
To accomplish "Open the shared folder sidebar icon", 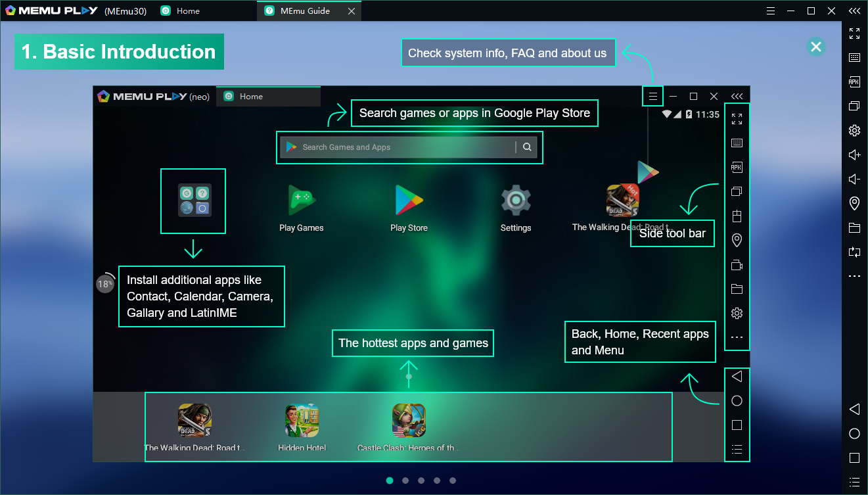I will click(x=854, y=228).
